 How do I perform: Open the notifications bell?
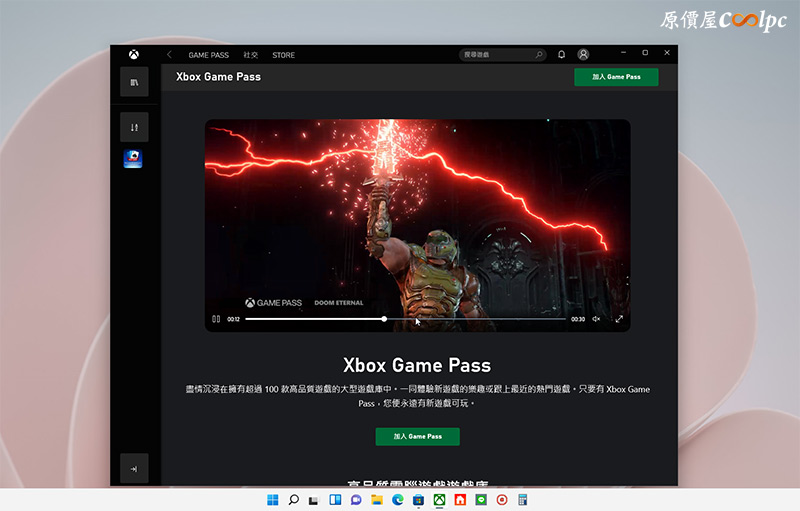[x=561, y=55]
